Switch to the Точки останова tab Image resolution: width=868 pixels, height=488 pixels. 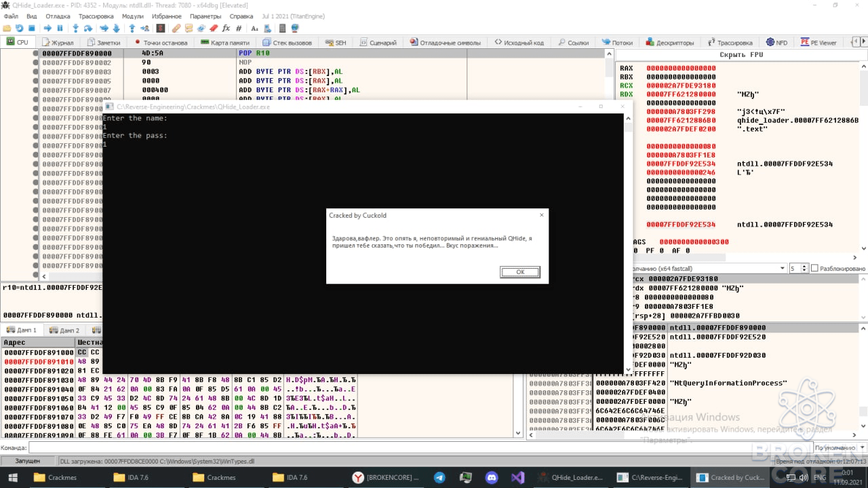pos(160,42)
